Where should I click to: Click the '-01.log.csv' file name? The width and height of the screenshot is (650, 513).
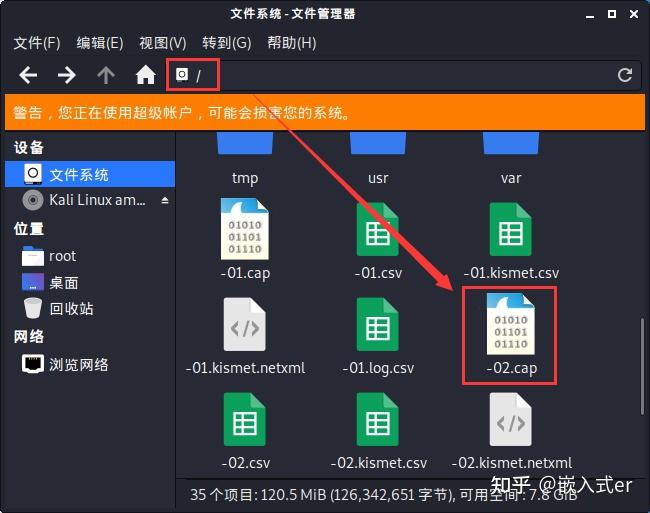pos(378,368)
